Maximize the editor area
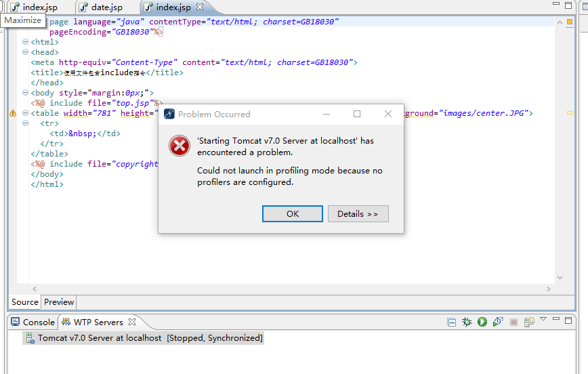Screen dimensions: 588x374 (x=568, y=5)
